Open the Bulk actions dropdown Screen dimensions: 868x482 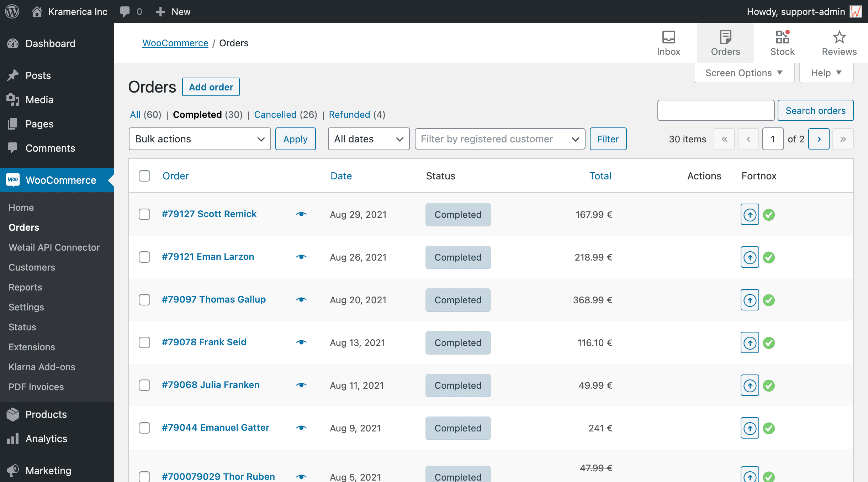click(200, 139)
